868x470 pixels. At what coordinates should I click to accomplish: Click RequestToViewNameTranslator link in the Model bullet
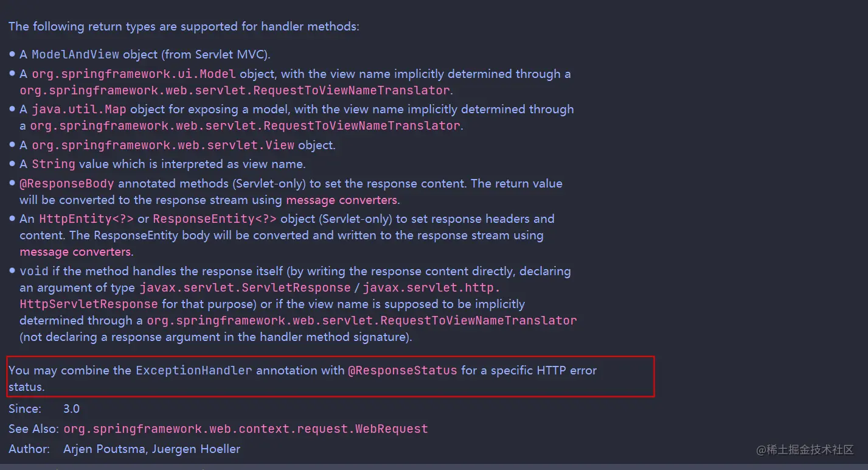[235, 90]
